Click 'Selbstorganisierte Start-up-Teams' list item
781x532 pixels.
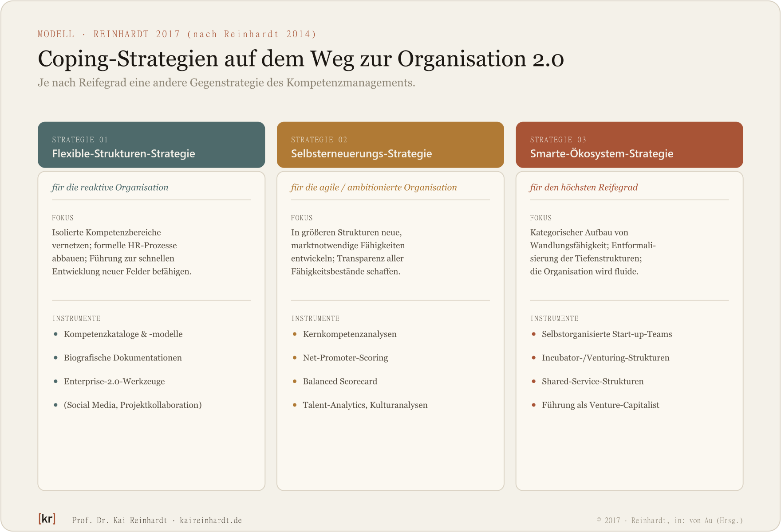tap(607, 334)
